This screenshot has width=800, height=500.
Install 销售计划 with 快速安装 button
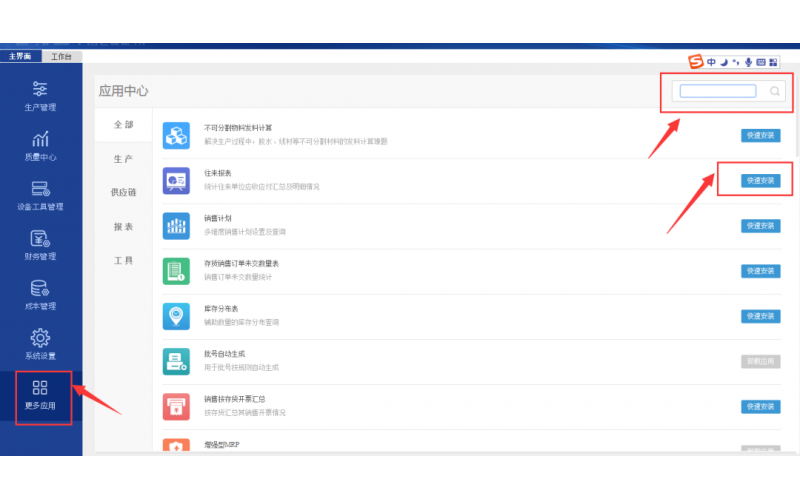coord(760,226)
